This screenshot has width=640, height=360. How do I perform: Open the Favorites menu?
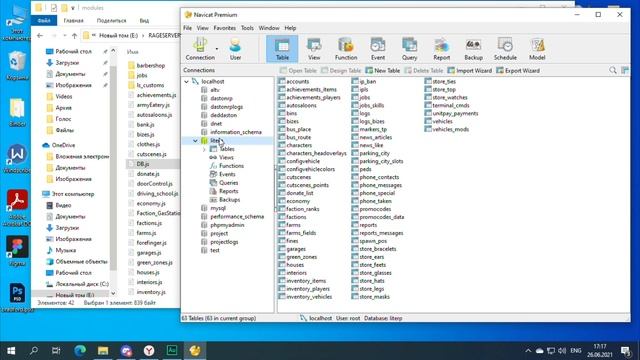tap(224, 28)
